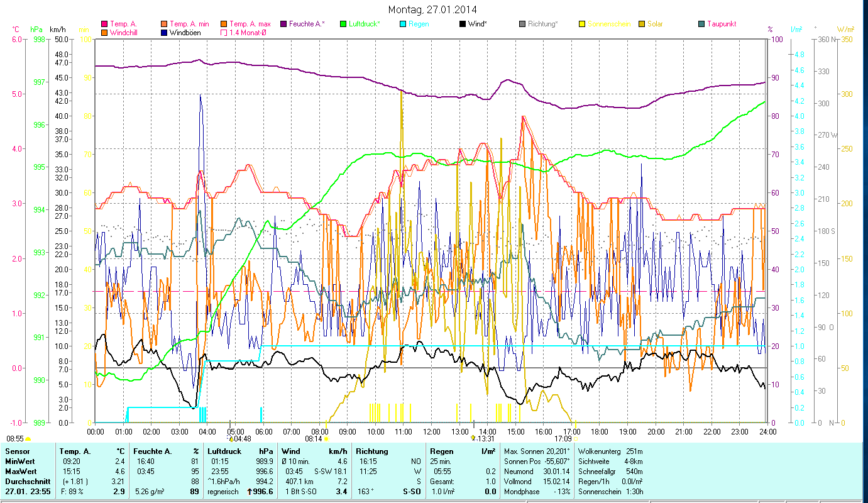Select the 1 Bft S-SO wind reading

coord(300,492)
